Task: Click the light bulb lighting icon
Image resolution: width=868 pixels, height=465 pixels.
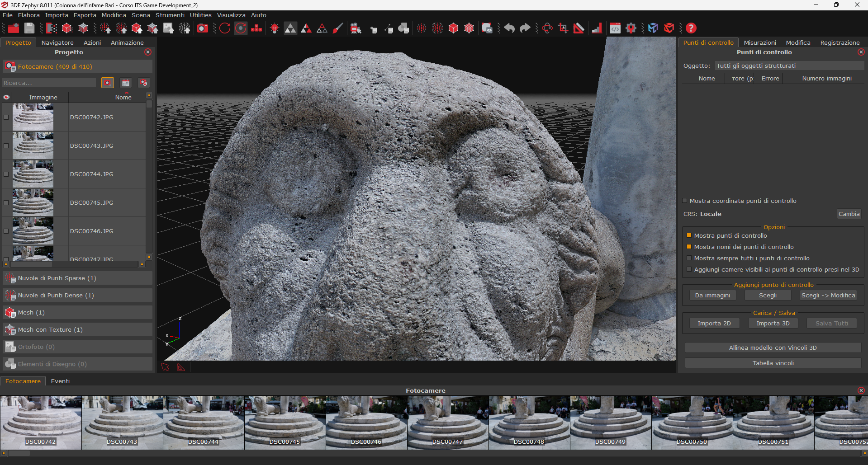Action: 275,28
